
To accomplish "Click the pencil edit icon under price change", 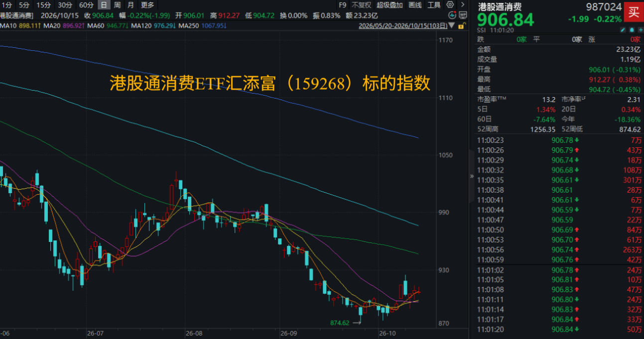I will click(623, 30).
